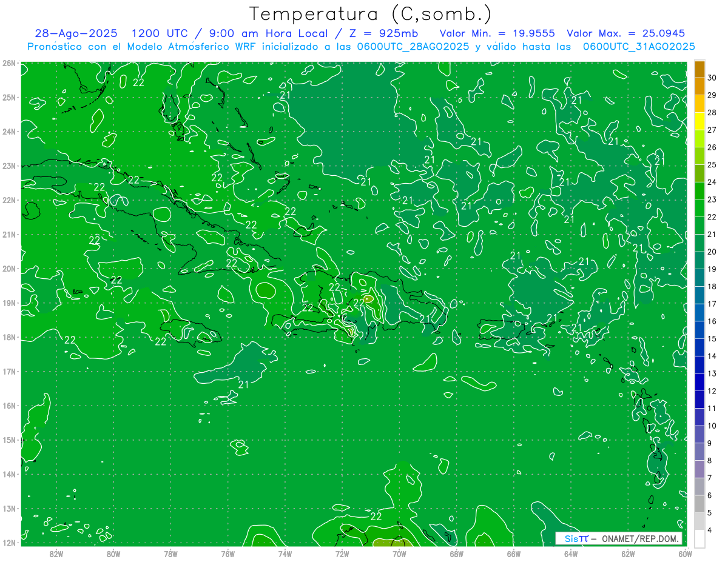Click the 70W longitude axis label

399,554
